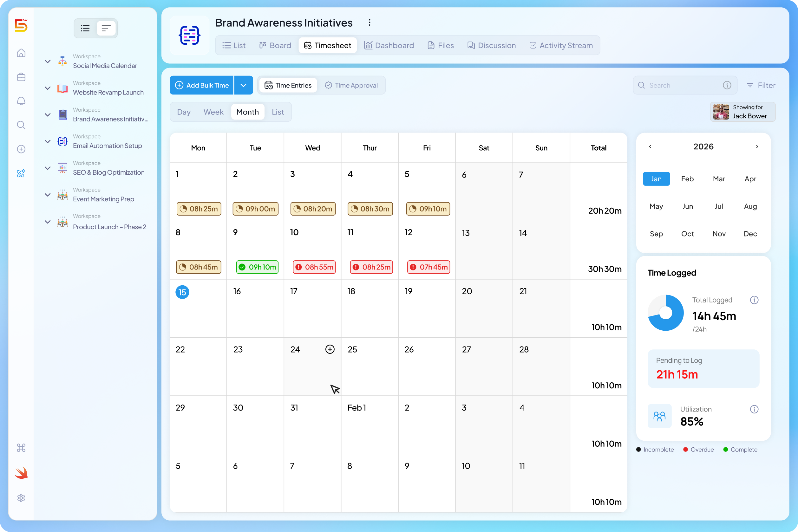
Task: Click the plus icon on day 24
Action: [x=330, y=349]
